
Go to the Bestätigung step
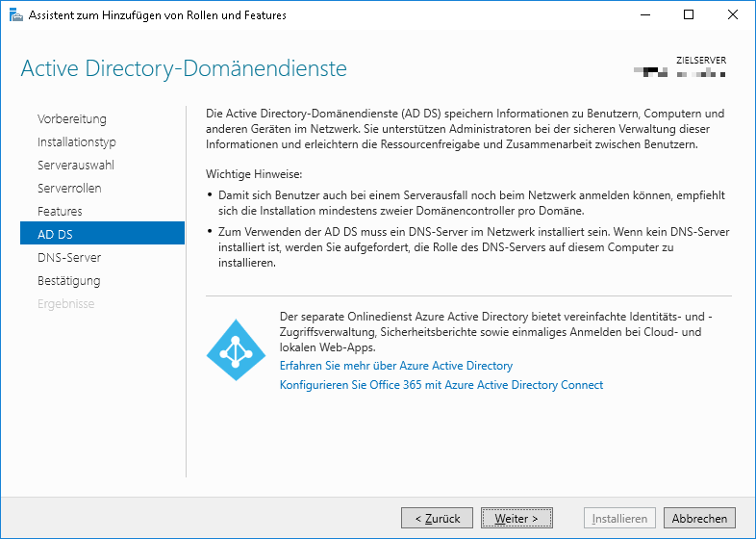(68, 281)
